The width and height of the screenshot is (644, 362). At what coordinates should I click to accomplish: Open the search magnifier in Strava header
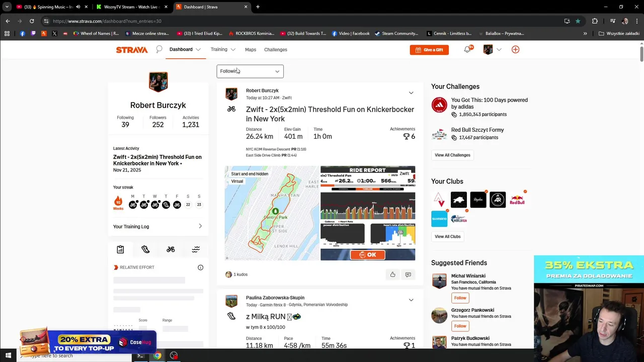159,49
